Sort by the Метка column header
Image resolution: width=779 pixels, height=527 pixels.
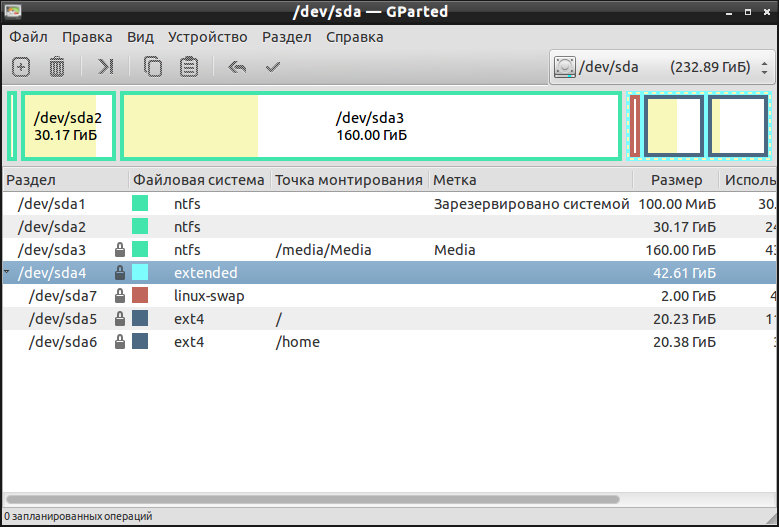[x=531, y=180]
